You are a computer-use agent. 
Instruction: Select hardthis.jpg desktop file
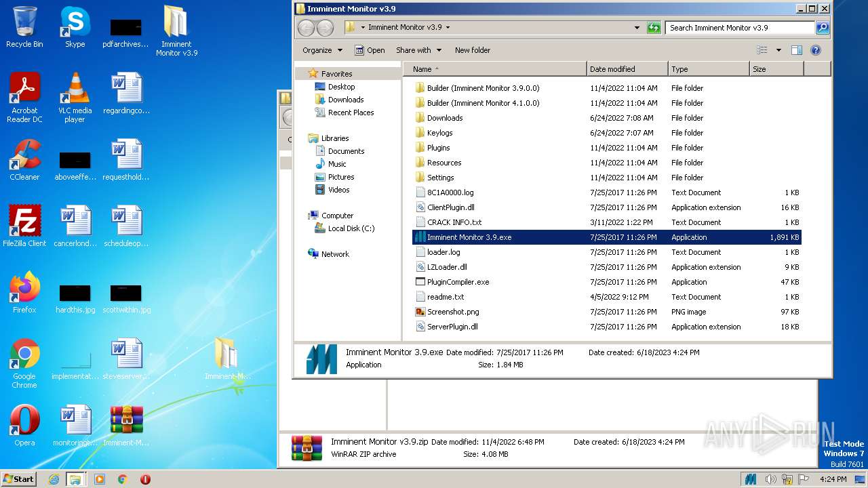(x=75, y=298)
